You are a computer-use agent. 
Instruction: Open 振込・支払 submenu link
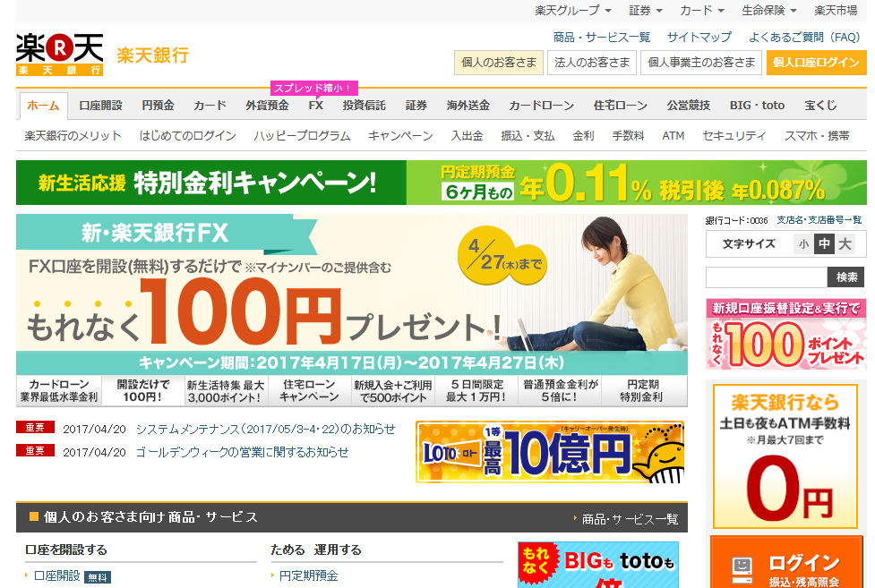pos(528,136)
